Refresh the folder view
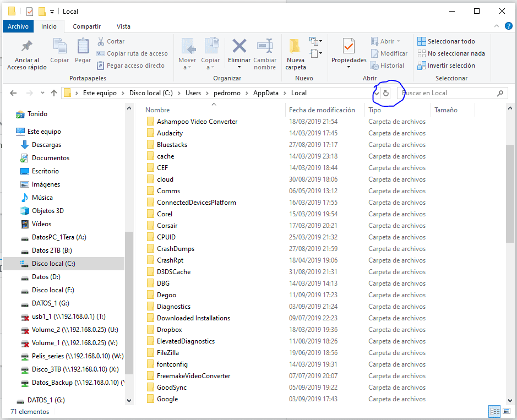517x420 pixels. pyautogui.click(x=386, y=93)
